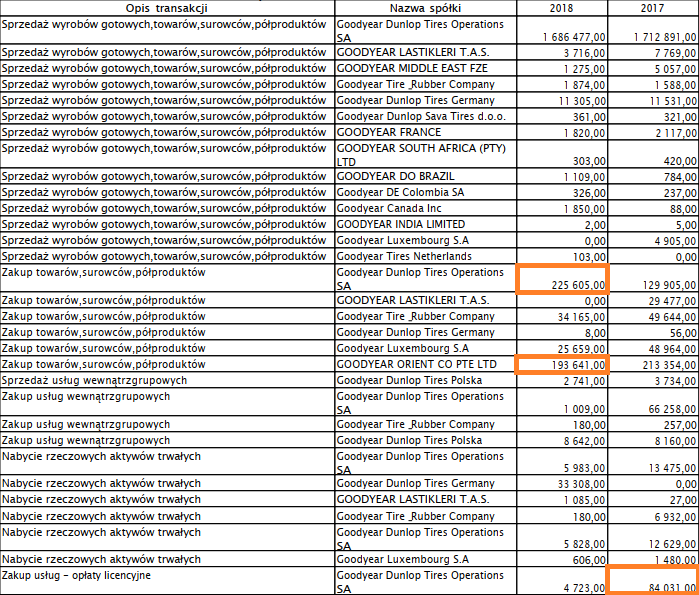Image resolution: width=699 pixels, height=595 pixels.
Task: Click the 'Nazwa spółki' column header
Action: (425, 8)
